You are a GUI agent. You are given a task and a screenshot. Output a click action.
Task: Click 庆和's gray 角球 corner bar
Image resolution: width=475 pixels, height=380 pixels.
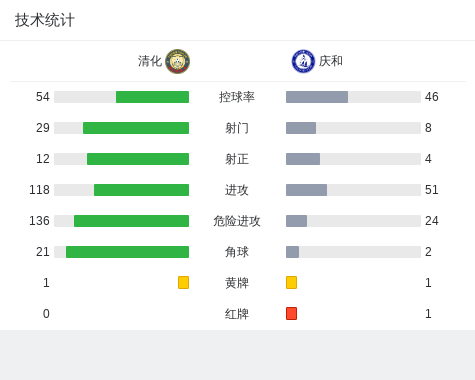point(292,252)
